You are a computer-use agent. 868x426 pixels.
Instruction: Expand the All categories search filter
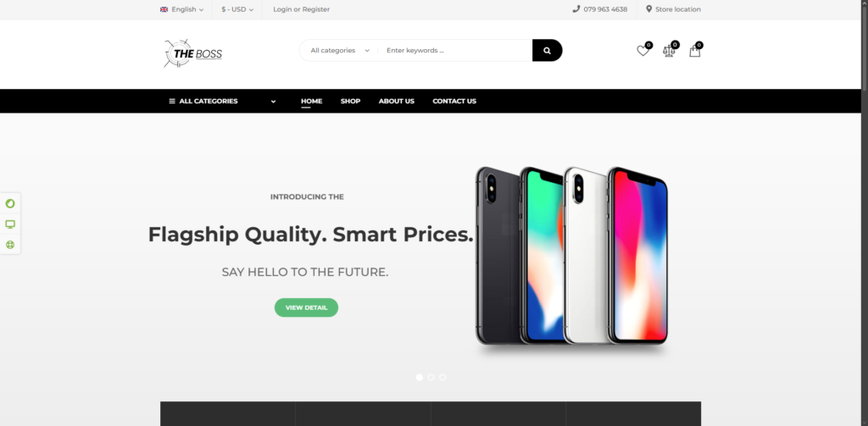pos(339,50)
